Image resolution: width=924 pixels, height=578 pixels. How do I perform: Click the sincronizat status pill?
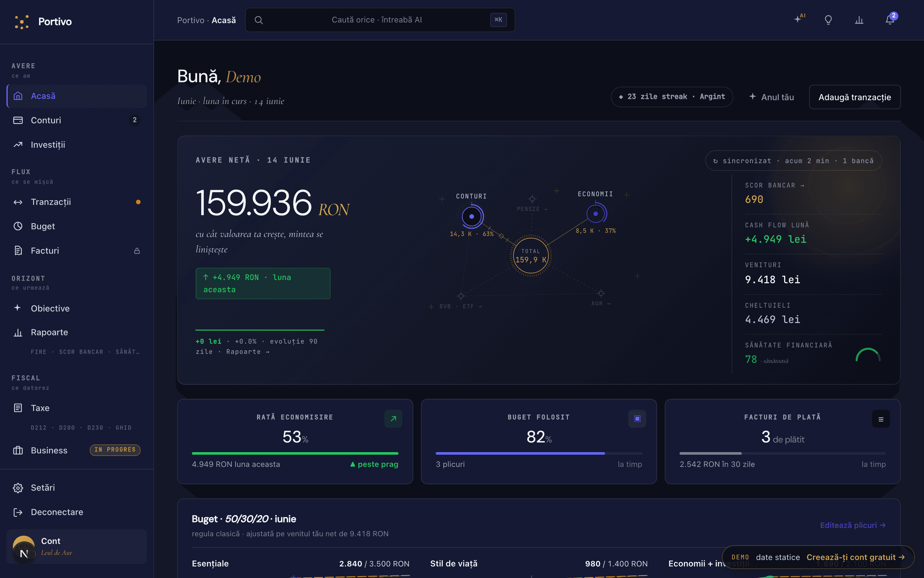793,161
